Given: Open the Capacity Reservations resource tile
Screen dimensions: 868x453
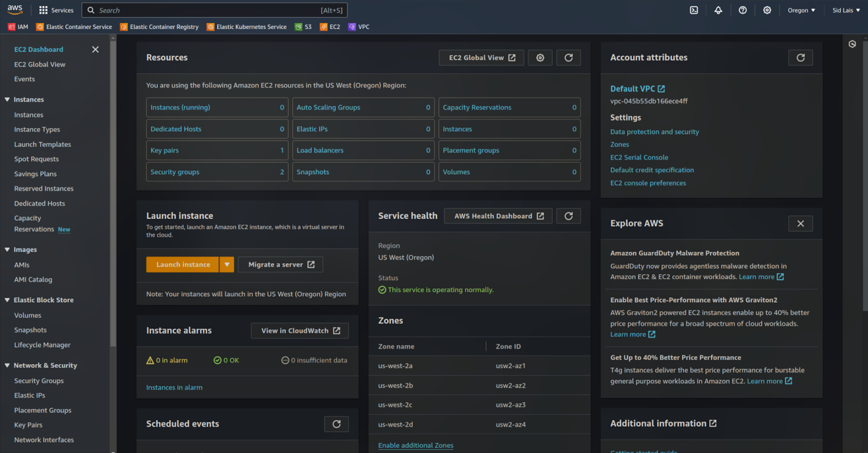Looking at the screenshot, I should pyautogui.click(x=509, y=107).
